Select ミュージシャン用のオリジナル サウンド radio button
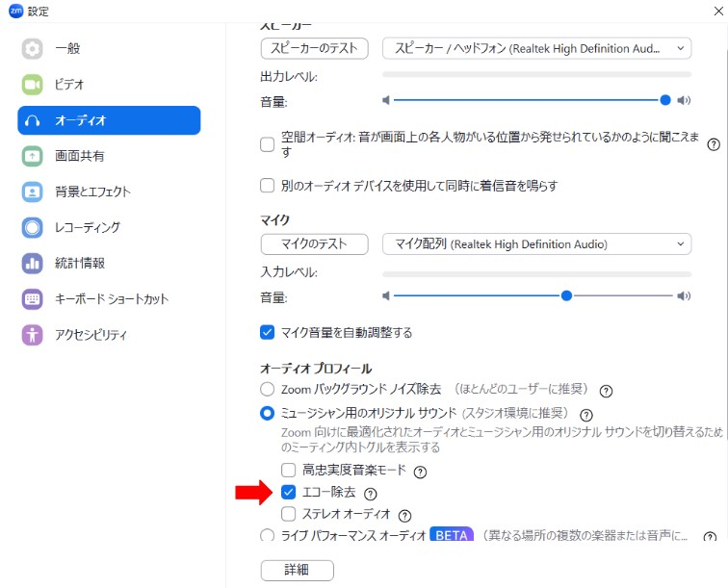The image size is (728, 588). (268, 413)
